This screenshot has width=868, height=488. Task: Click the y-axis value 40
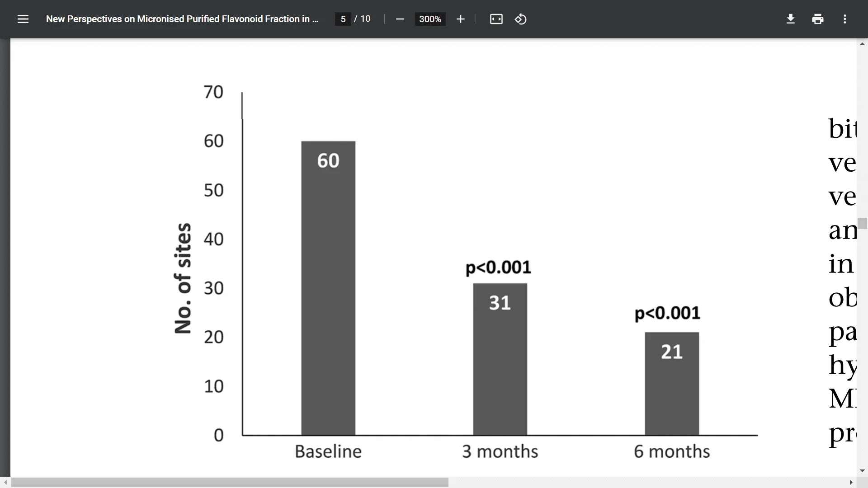pyautogui.click(x=213, y=239)
